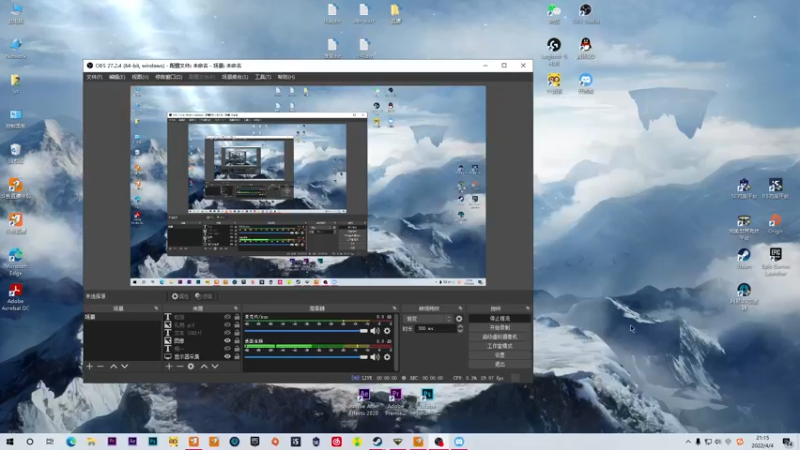Pop out the 控件 dock panel
Image resolution: width=800 pixels, height=450 pixels.
click(x=528, y=308)
